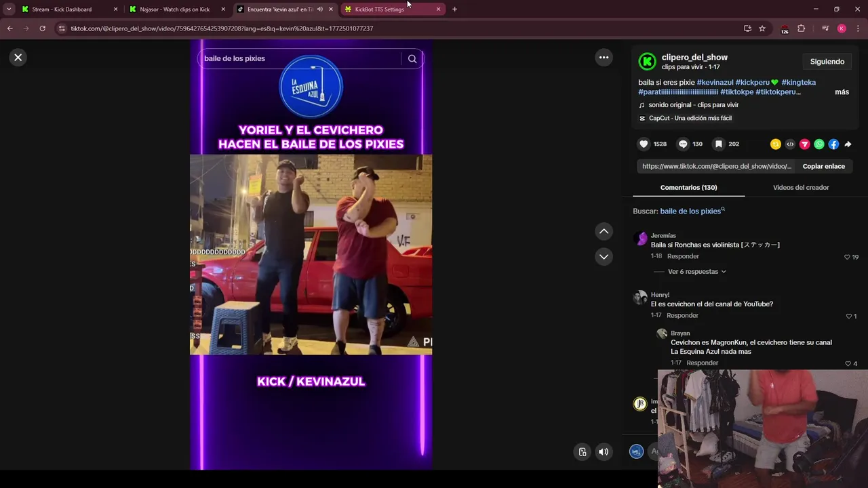Click the Siguiendo follow button

[827, 62]
